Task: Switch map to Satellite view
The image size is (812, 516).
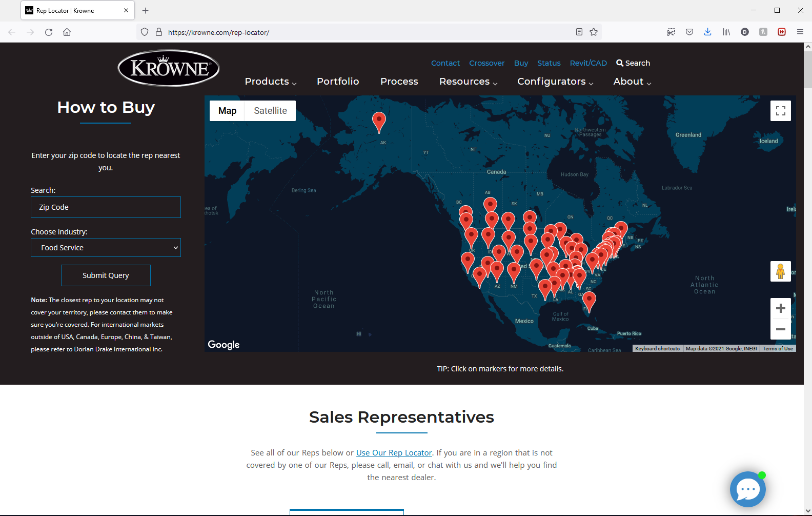Action: 270,111
